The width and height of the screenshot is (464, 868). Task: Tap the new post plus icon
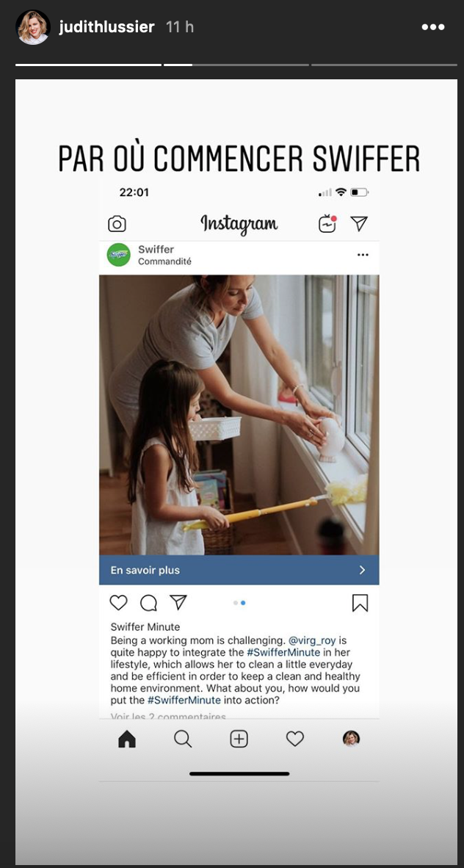pyautogui.click(x=239, y=739)
